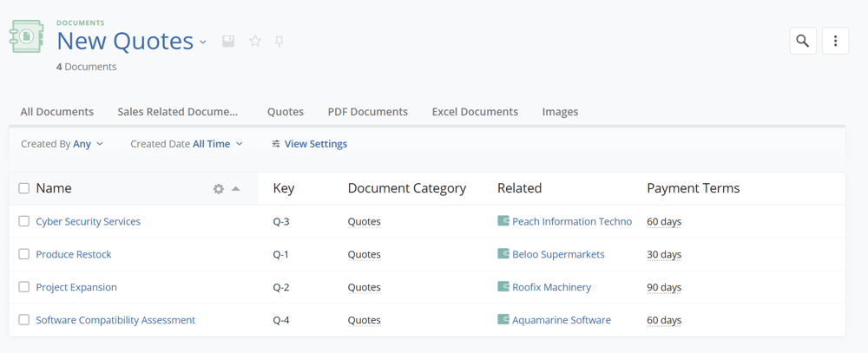
Task: Click the Documents module icon
Action: coord(27,36)
